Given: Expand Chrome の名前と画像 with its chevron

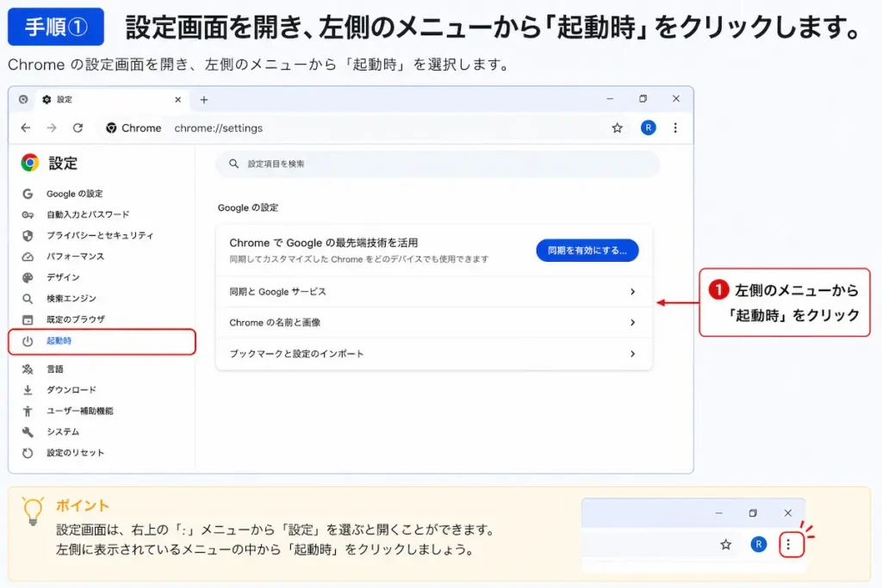Looking at the screenshot, I should tap(633, 323).
